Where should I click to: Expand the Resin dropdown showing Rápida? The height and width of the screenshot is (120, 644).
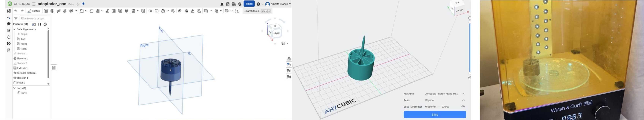pos(463,100)
